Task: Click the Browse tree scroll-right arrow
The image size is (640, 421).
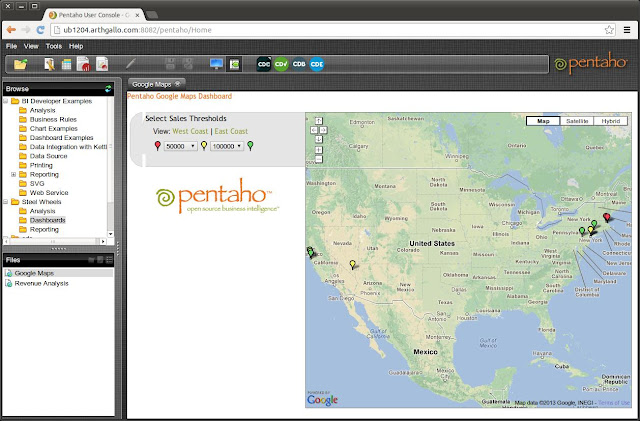Action: 103,241
